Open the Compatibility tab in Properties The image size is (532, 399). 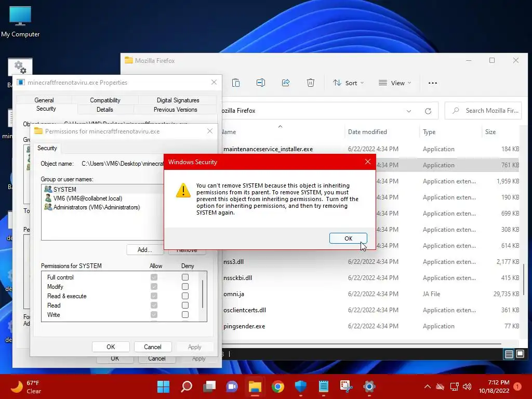(x=105, y=100)
